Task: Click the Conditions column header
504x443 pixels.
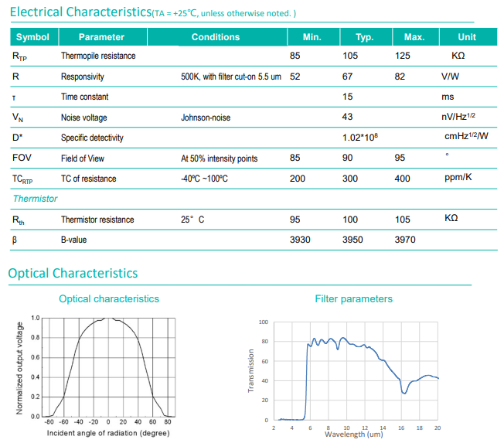Action: click(216, 37)
